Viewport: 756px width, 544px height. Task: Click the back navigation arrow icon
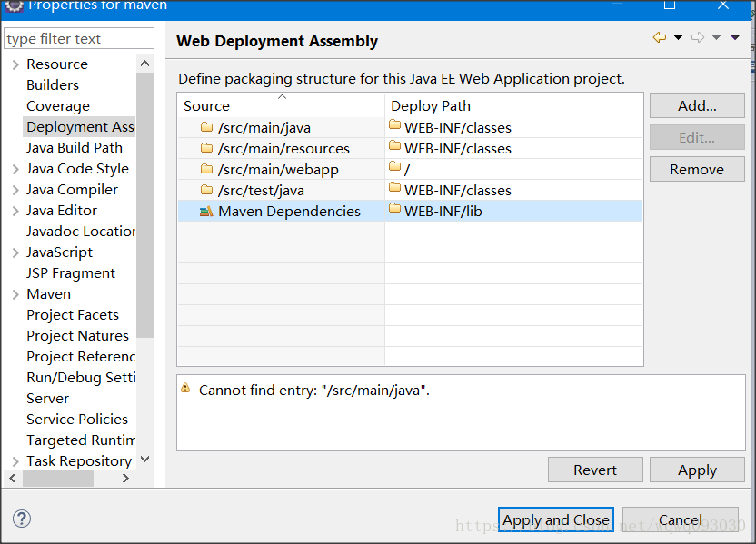(659, 37)
